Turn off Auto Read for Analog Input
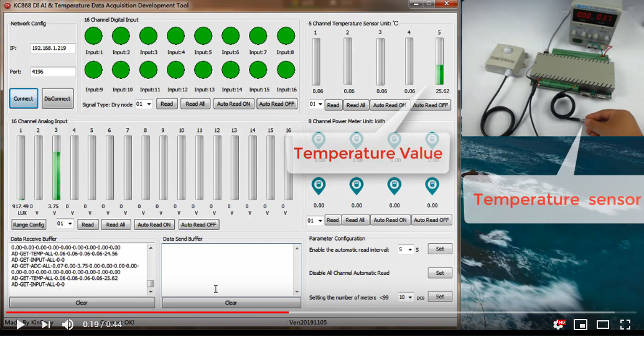Screen dimensions: 644x337 pyautogui.click(x=198, y=224)
